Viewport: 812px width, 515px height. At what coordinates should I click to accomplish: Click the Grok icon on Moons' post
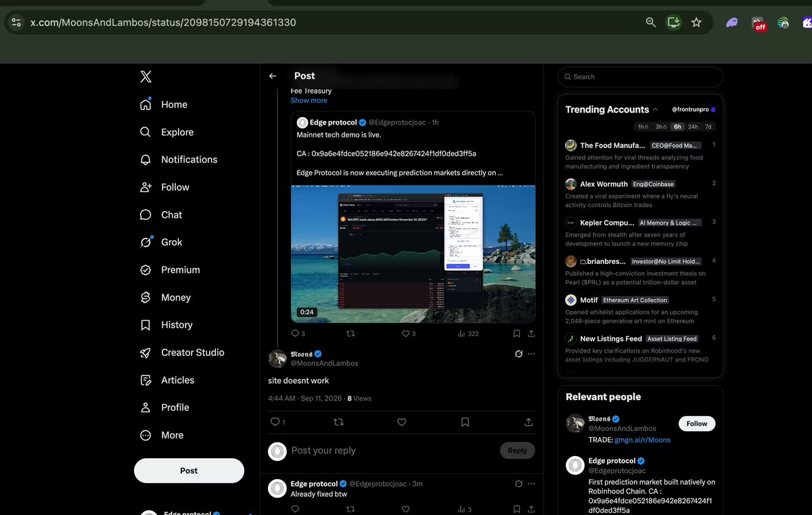pos(518,354)
